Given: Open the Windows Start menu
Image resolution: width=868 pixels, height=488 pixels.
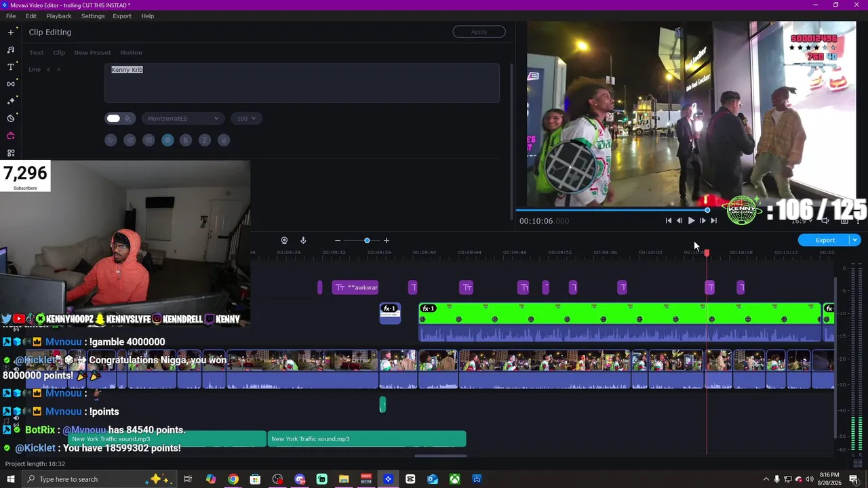Looking at the screenshot, I should 10,479.
